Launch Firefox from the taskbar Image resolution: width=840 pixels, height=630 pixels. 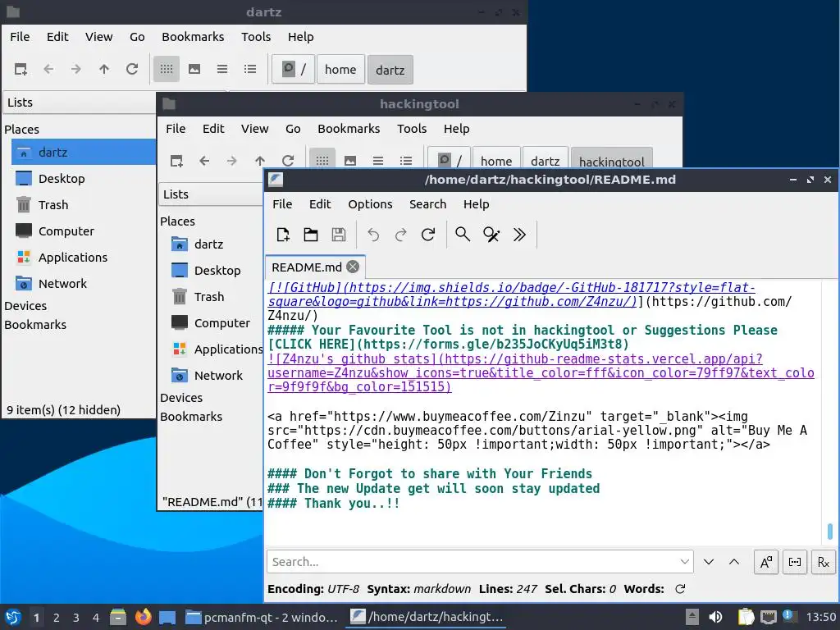click(143, 617)
